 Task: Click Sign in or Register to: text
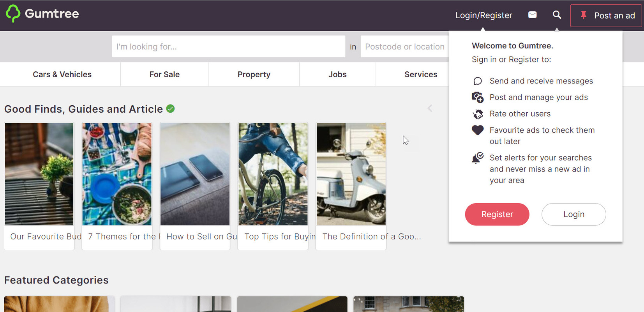(512, 59)
